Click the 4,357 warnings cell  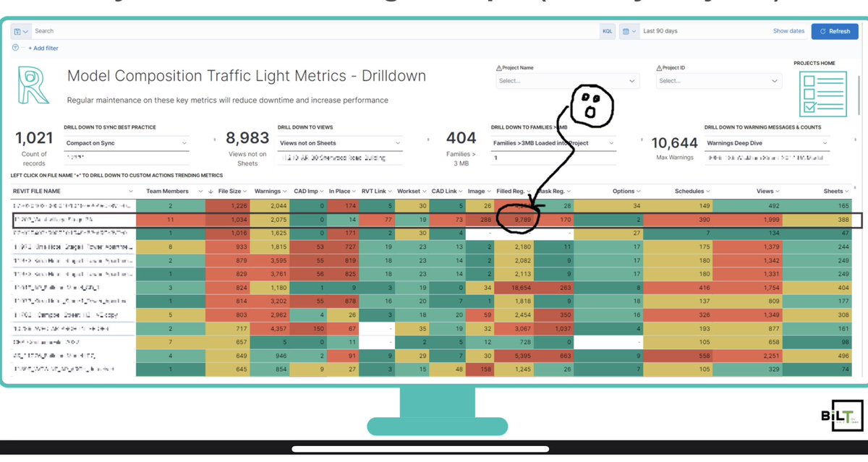[x=268, y=328]
